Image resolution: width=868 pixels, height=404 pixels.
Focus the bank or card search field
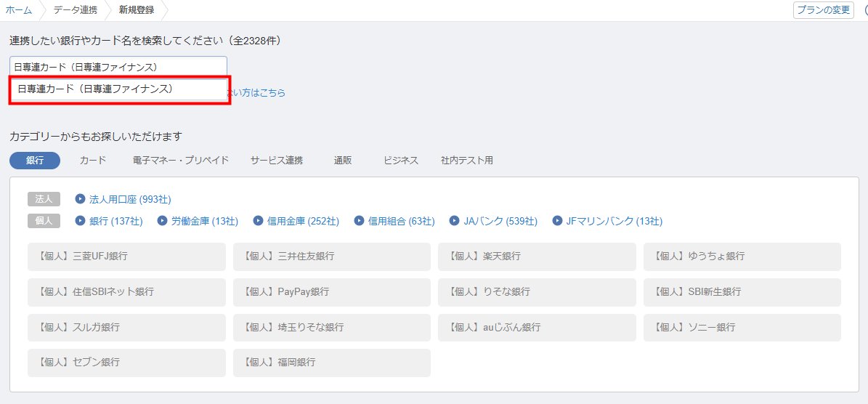tap(118, 66)
